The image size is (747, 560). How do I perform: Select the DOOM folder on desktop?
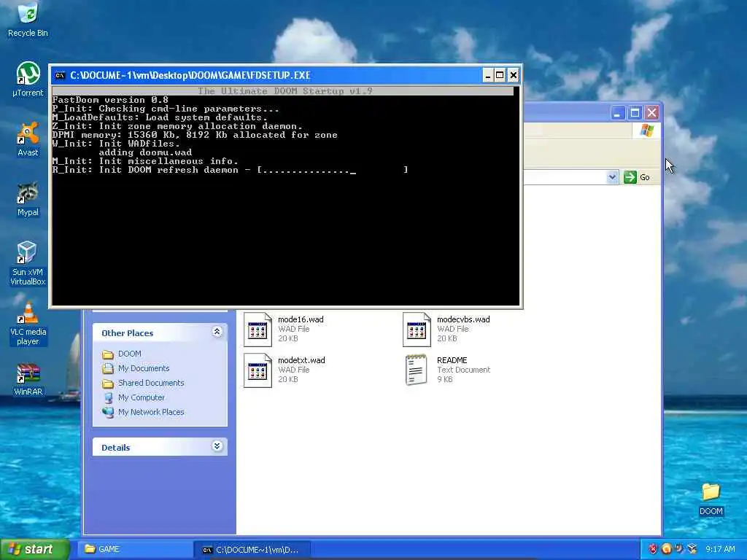711,499
